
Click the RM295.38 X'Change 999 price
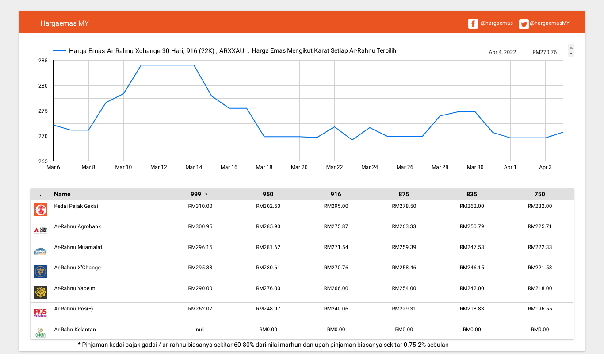click(x=200, y=268)
